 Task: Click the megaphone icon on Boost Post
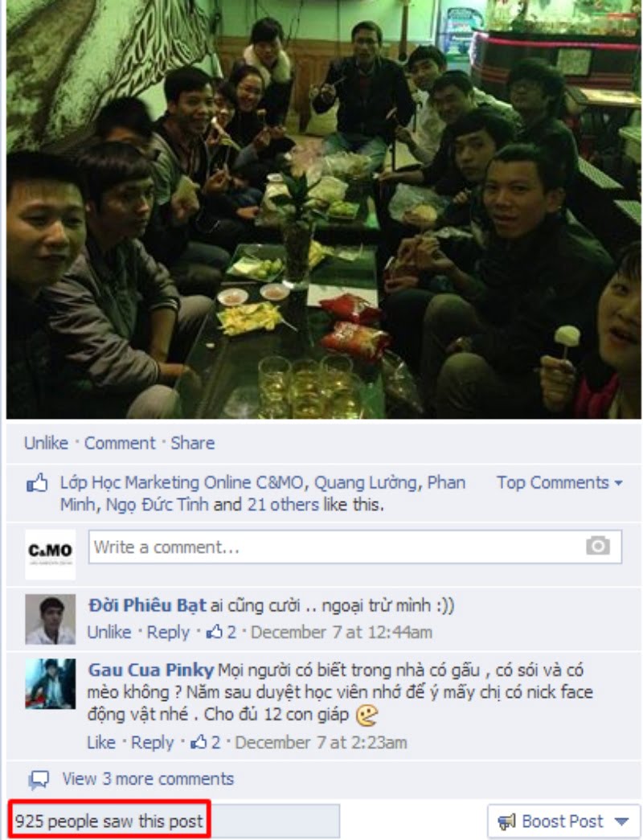(x=506, y=822)
